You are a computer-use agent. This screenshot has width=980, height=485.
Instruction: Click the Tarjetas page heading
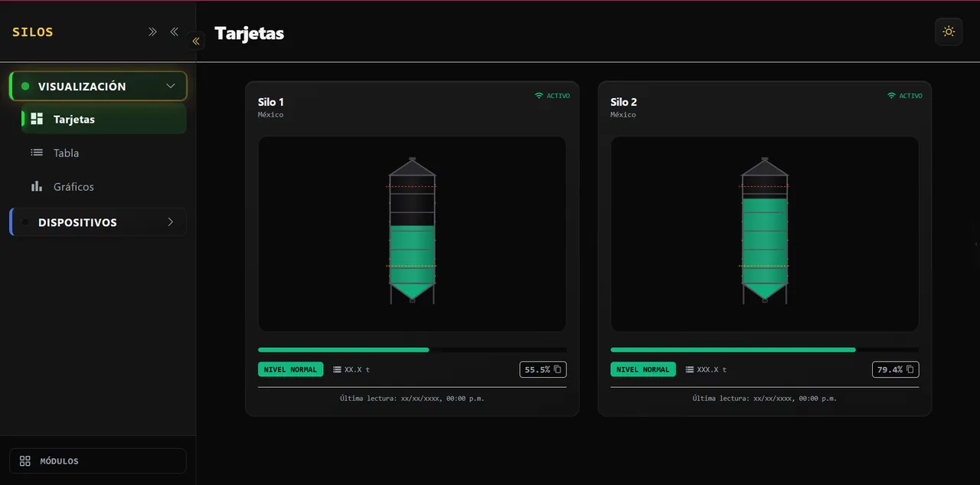coord(249,33)
